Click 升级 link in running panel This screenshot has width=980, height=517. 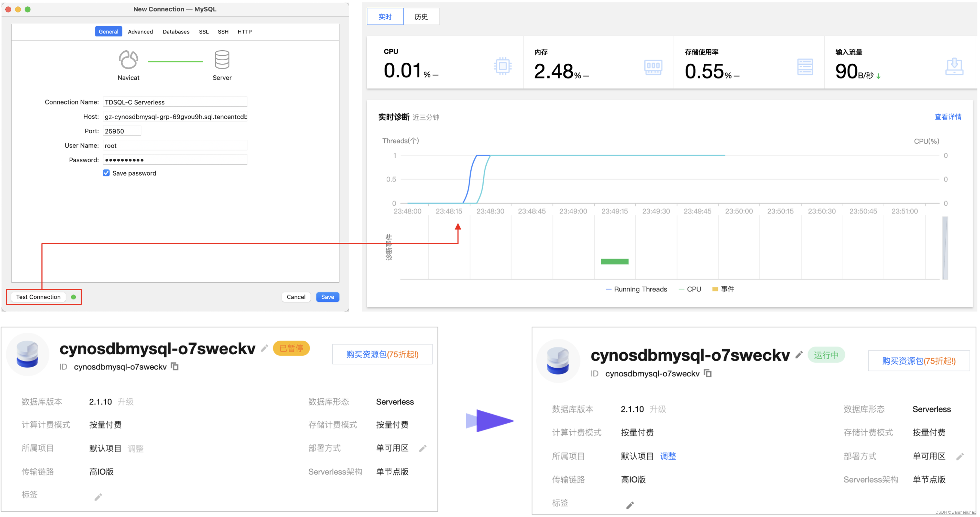[x=658, y=409]
